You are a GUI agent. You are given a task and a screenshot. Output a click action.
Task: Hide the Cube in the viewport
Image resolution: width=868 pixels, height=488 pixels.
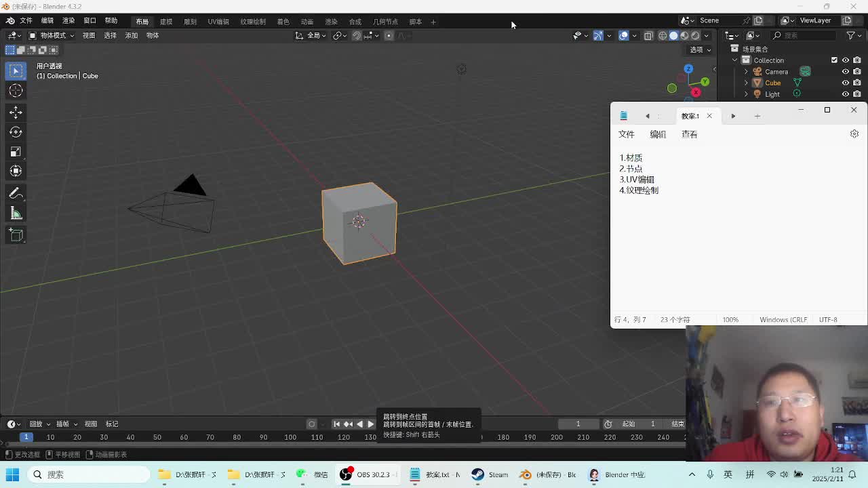(846, 83)
